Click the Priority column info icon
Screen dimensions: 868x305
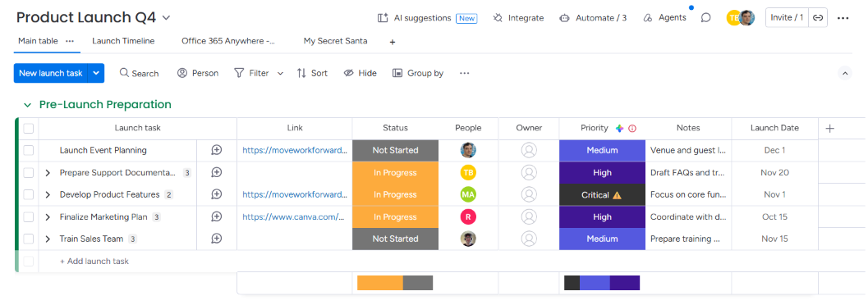[632, 128]
